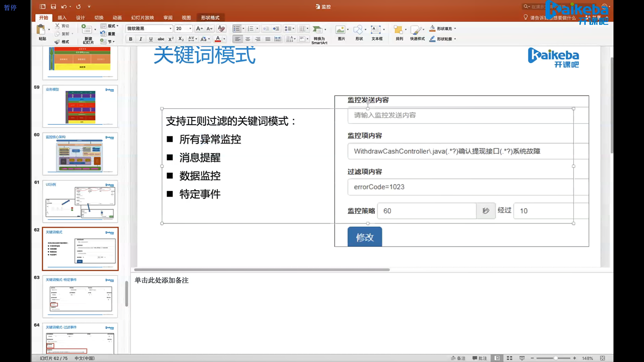The height and width of the screenshot is (362, 644).
Task: Open the Picture insert tool
Action: click(x=340, y=30)
